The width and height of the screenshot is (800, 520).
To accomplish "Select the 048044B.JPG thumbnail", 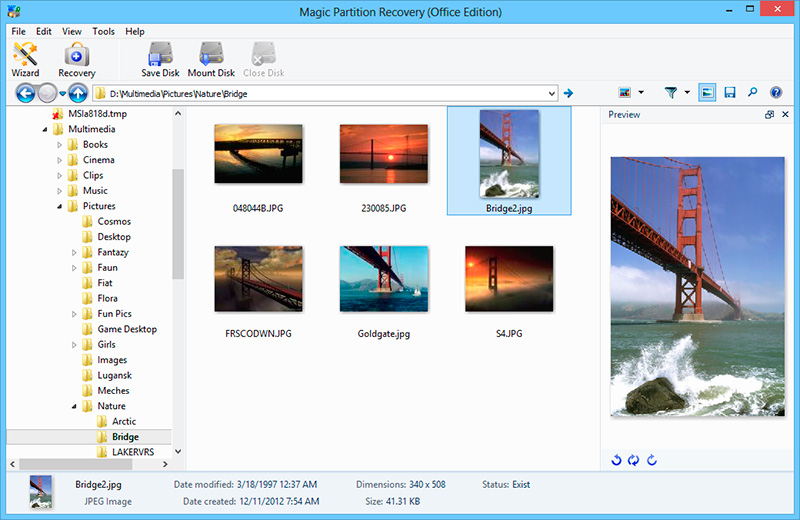I will tap(258, 154).
